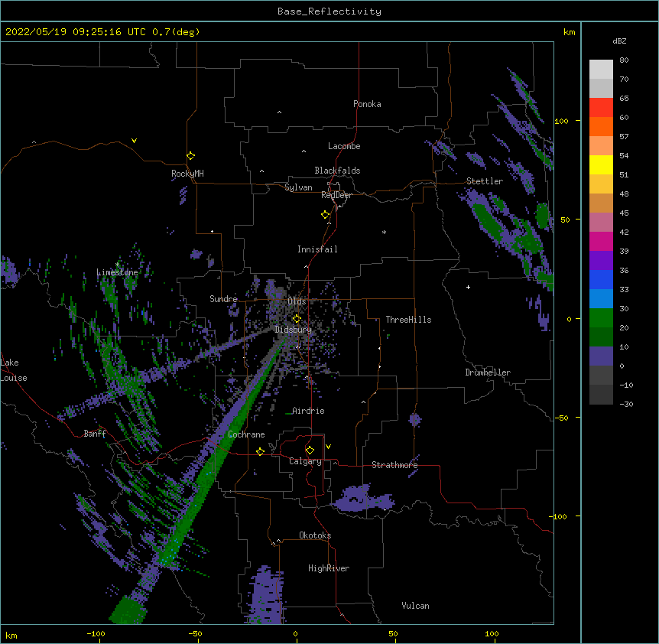Click the Cochrane label
659x644 pixels.
click(x=246, y=434)
